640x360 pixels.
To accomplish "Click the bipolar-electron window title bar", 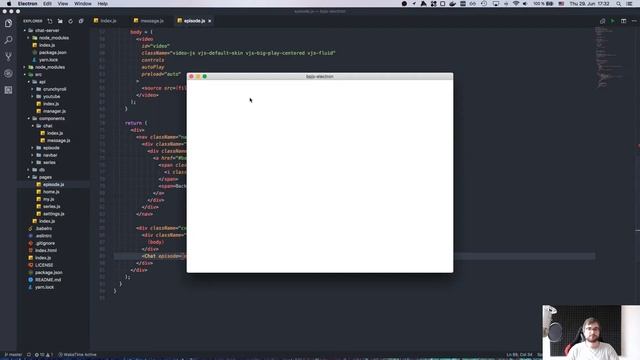I will [x=320, y=77].
